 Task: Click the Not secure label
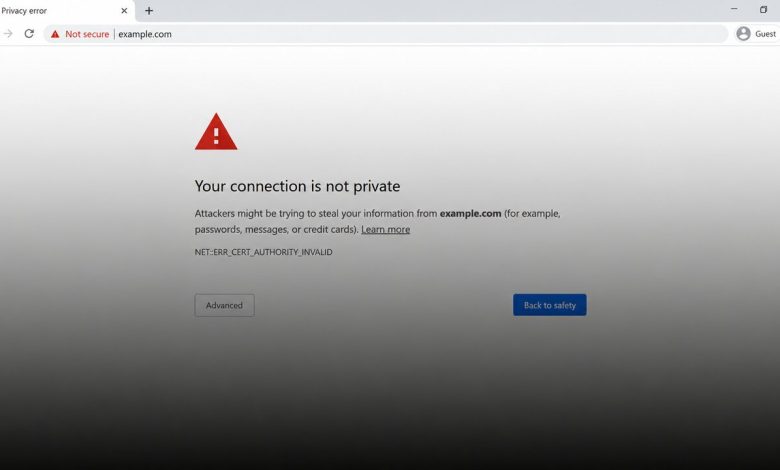click(x=87, y=34)
